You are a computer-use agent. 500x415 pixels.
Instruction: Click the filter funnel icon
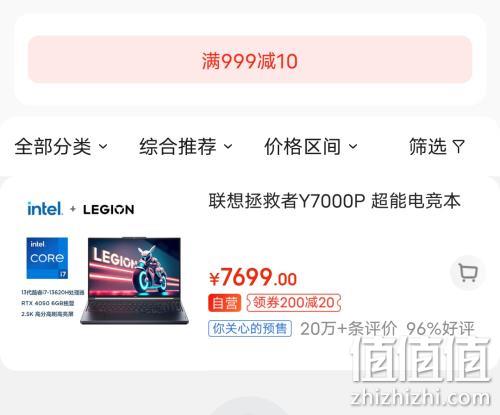coord(458,146)
